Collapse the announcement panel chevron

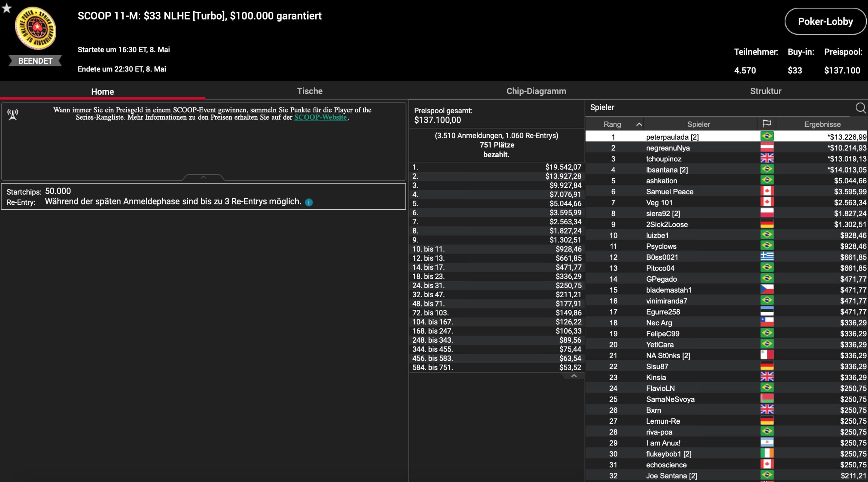coord(203,177)
